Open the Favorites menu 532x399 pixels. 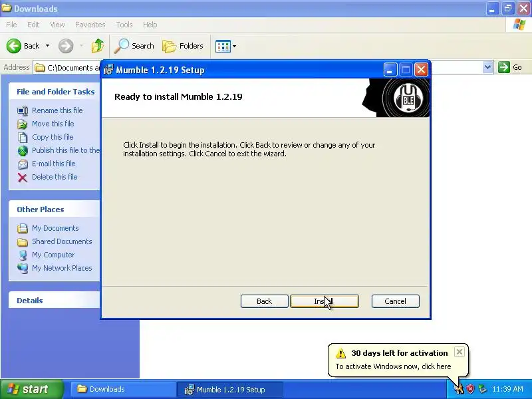[x=90, y=25]
